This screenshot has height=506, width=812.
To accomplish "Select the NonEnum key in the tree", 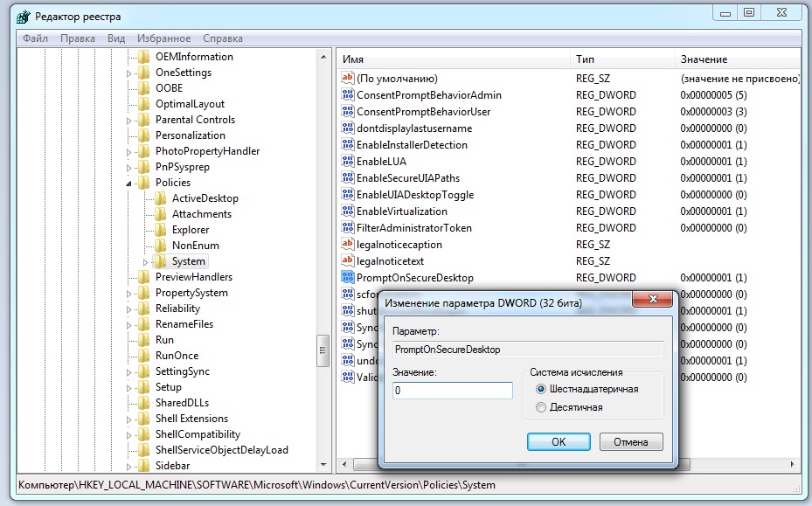I will (x=195, y=246).
